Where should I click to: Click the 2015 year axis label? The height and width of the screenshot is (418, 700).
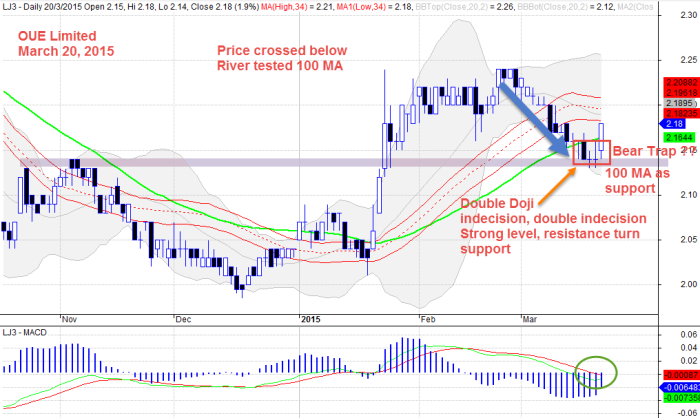click(311, 319)
